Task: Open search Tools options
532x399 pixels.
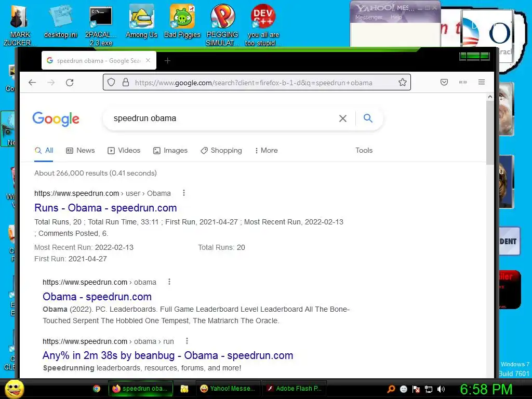Action: coord(364,150)
